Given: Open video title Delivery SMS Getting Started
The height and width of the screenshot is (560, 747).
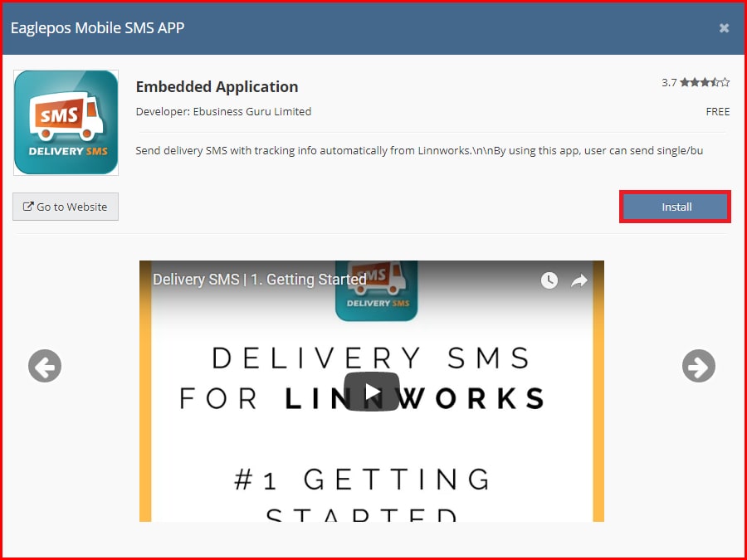Looking at the screenshot, I should tap(259, 279).
